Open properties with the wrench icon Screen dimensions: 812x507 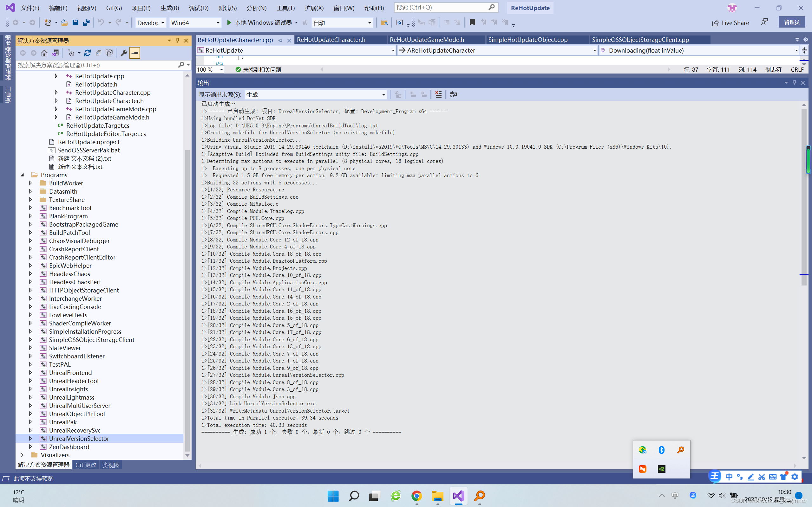124,53
